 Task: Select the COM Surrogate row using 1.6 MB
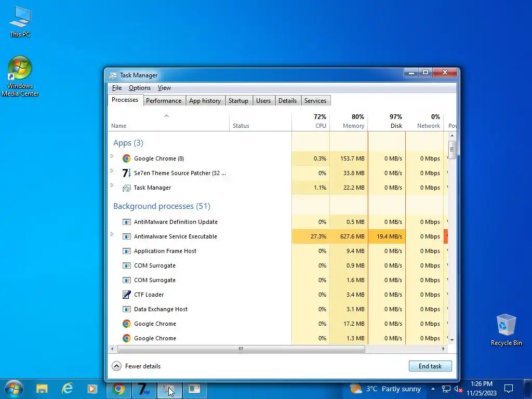pos(278,280)
